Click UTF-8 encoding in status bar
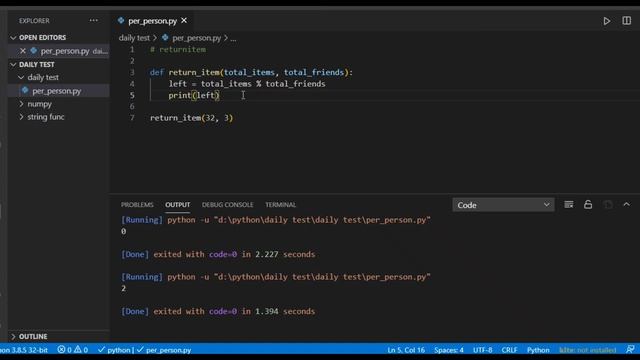The width and height of the screenshot is (640, 360). tap(482, 350)
